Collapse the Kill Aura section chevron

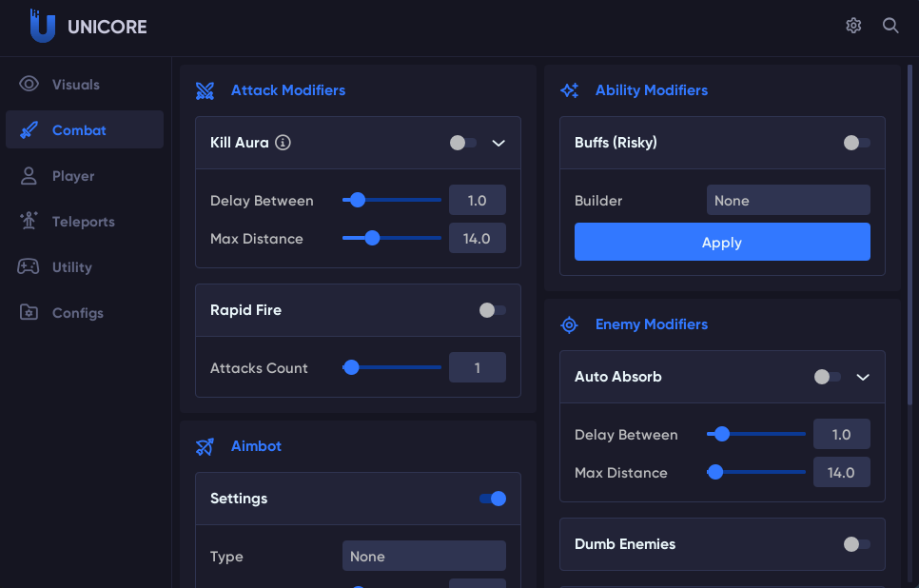tap(499, 143)
